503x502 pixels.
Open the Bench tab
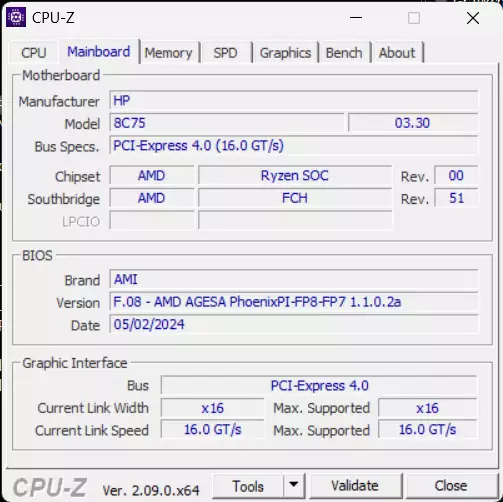[344, 53]
